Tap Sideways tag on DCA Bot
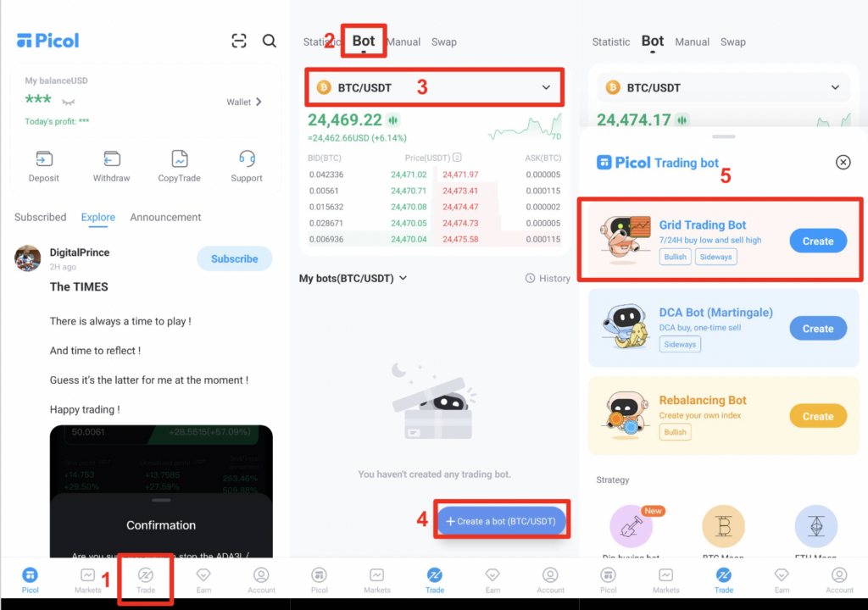Viewport: 868px width, 610px height. click(680, 344)
